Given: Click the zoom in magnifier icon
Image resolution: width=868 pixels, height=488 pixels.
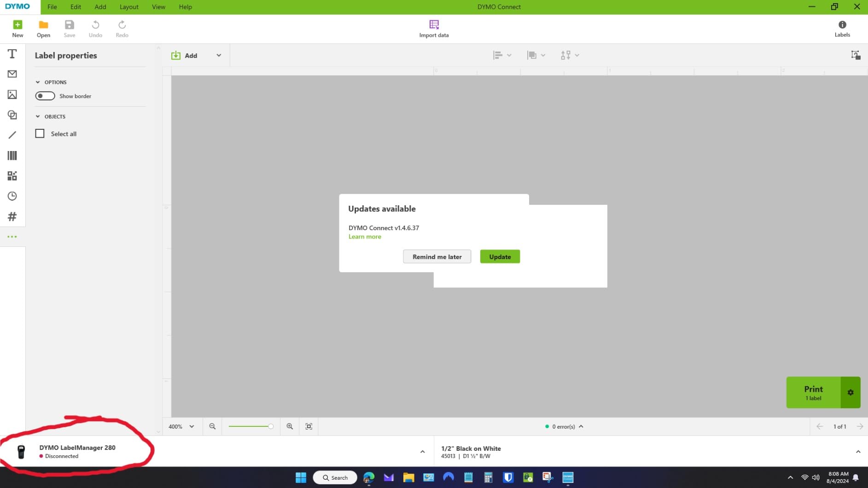Looking at the screenshot, I should click(290, 426).
